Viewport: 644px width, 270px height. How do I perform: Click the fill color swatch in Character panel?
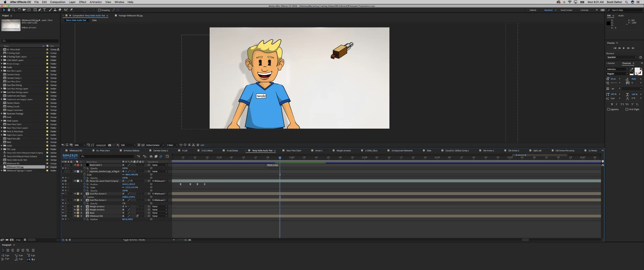point(637,70)
